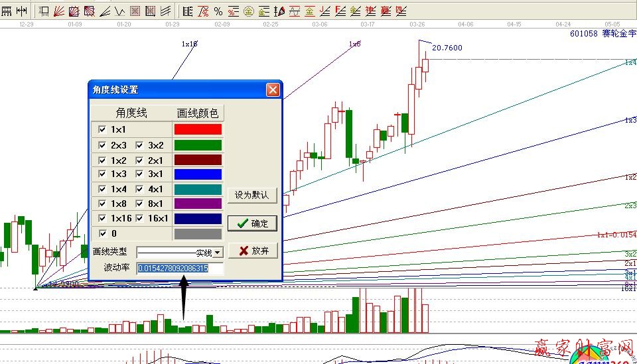Viewport: 637px width, 364px height.
Task: Click the black percent symbol toolbar icon
Action: [218, 11]
